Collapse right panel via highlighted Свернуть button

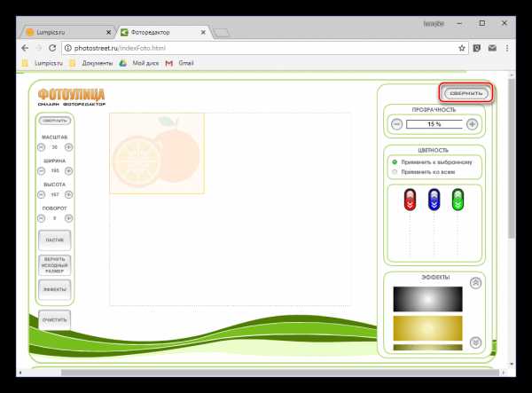pyautogui.click(x=465, y=93)
